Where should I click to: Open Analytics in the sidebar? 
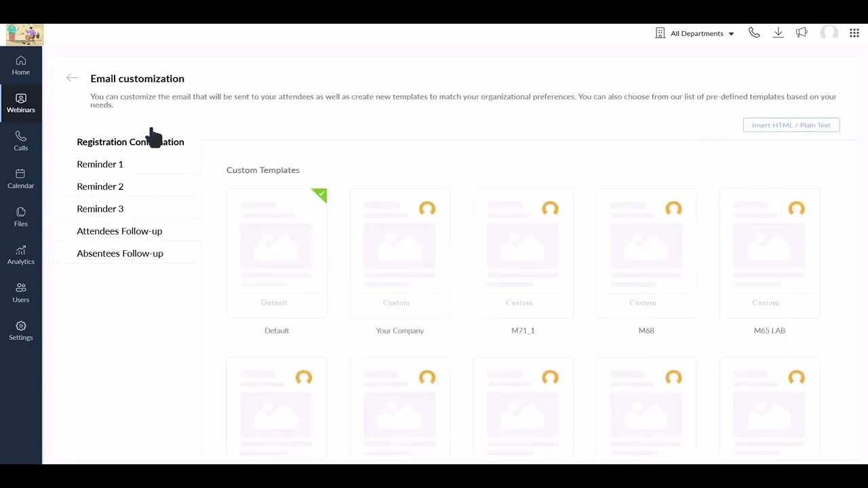pos(20,255)
